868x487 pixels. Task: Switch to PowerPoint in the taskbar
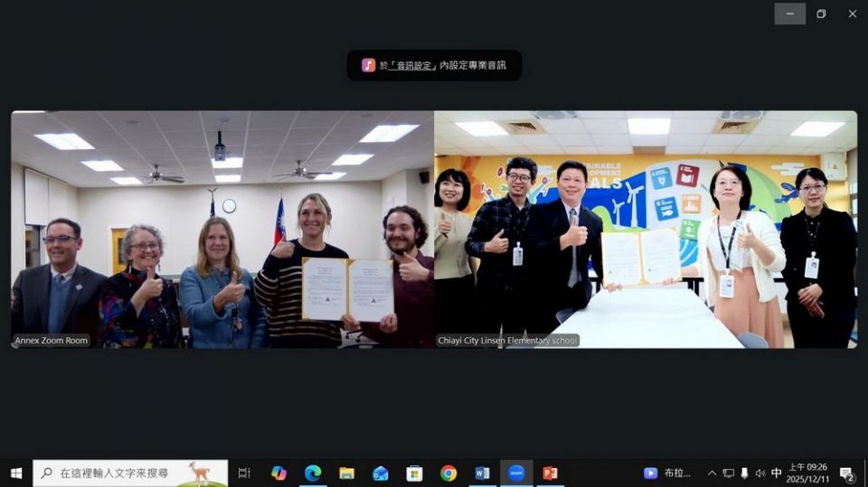pyautogui.click(x=550, y=473)
